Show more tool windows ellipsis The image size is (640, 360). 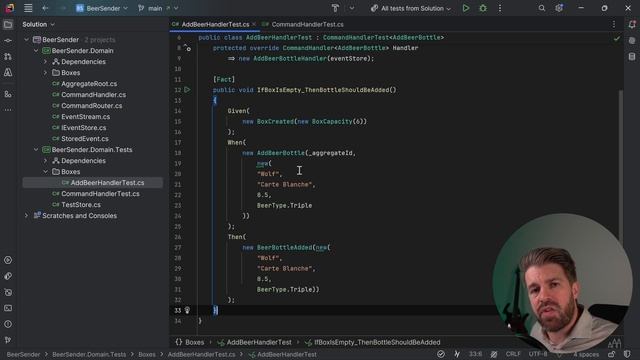(x=8, y=110)
